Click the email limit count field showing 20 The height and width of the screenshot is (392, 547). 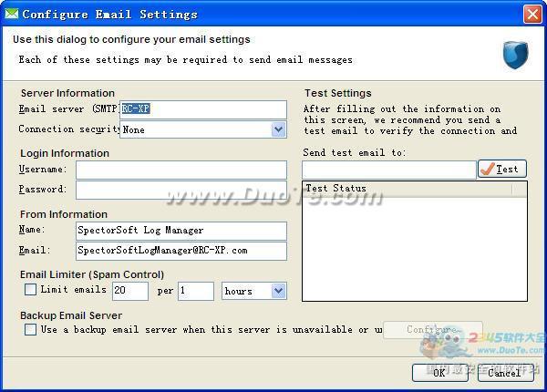pos(130,291)
